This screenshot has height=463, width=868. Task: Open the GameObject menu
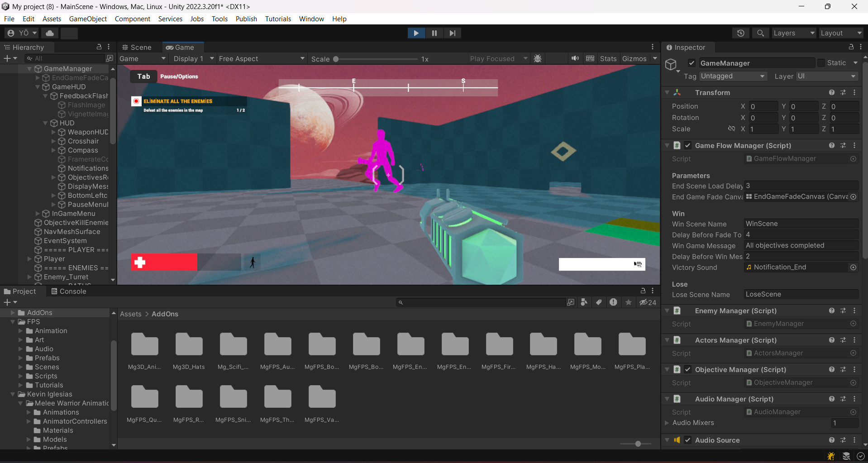point(88,19)
